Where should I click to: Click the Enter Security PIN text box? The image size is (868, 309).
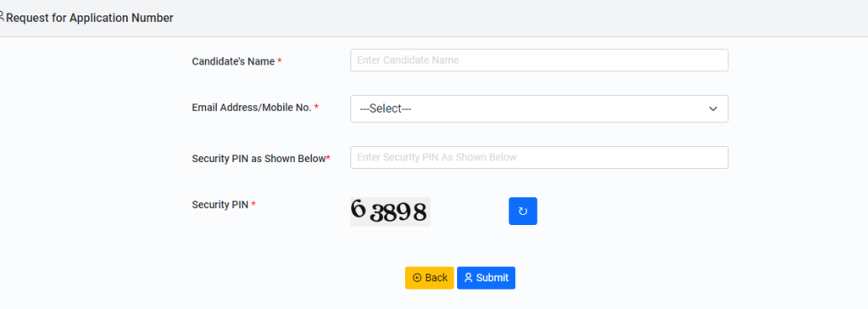point(539,158)
